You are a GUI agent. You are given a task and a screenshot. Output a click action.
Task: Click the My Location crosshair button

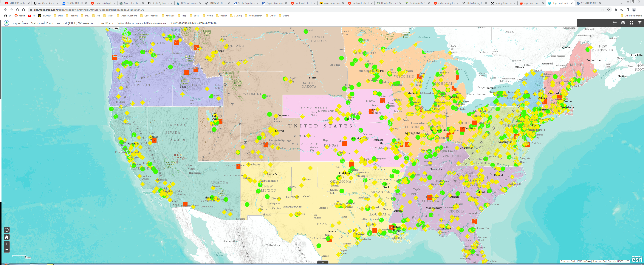coord(7,230)
